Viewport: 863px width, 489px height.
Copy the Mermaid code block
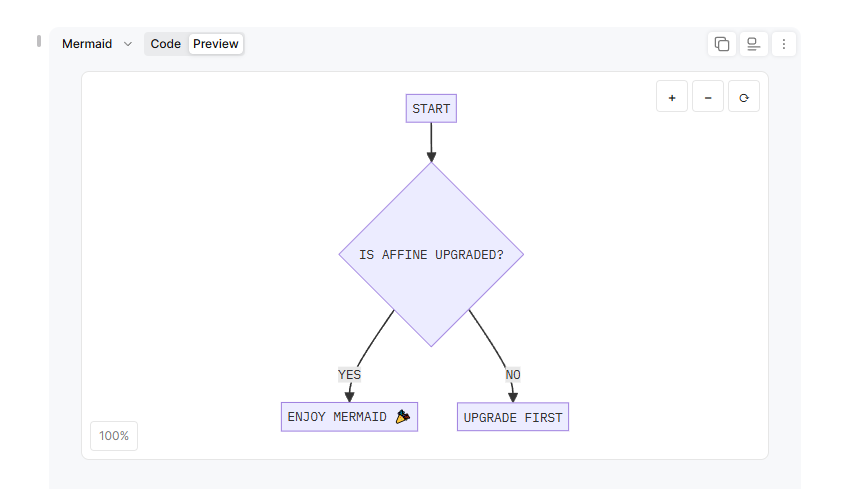click(x=721, y=44)
